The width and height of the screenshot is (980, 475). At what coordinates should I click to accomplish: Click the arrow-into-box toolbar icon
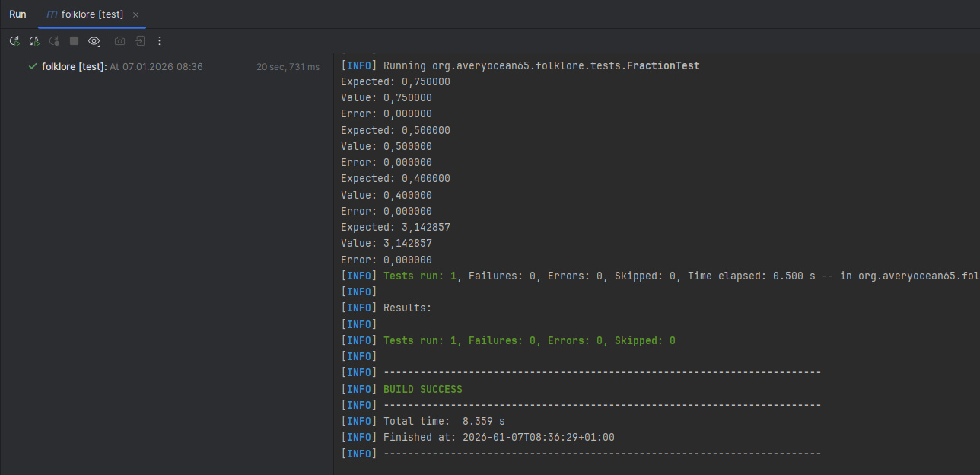[140, 41]
